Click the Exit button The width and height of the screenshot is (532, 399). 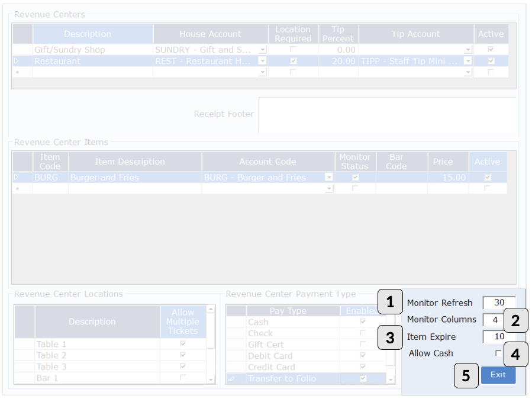coord(498,375)
